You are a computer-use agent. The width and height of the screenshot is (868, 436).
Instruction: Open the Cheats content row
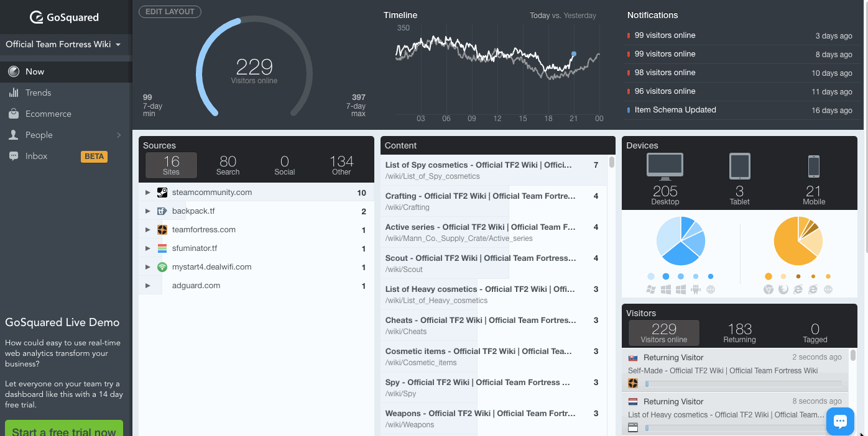coord(494,325)
